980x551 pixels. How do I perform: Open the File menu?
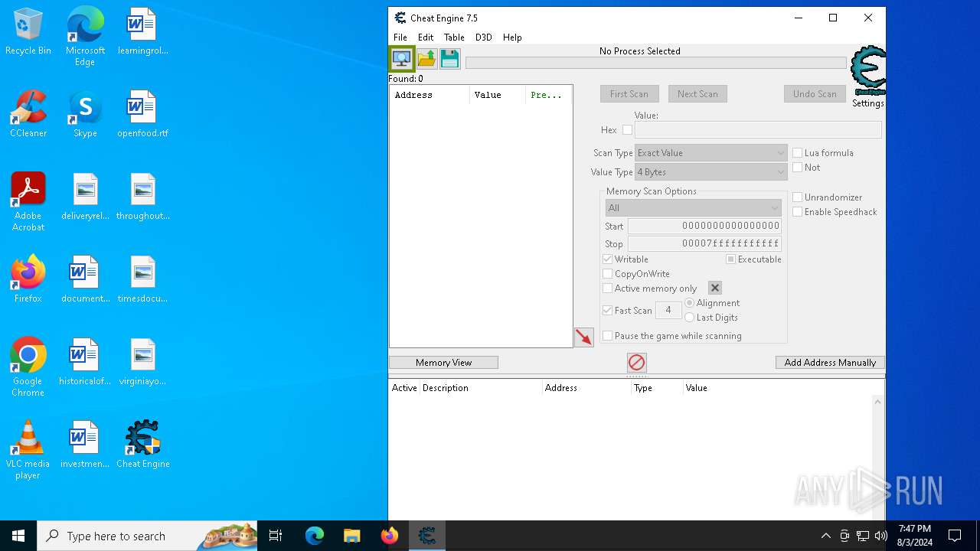[400, 37]
